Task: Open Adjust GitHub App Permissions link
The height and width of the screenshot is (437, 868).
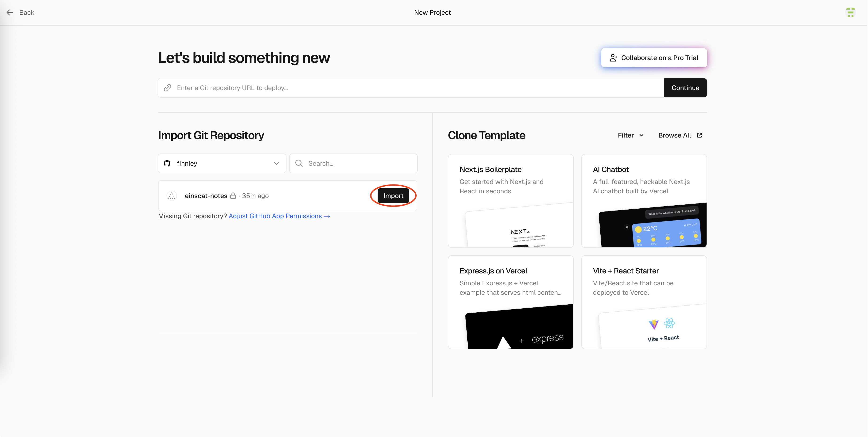Action: (279, 216)
